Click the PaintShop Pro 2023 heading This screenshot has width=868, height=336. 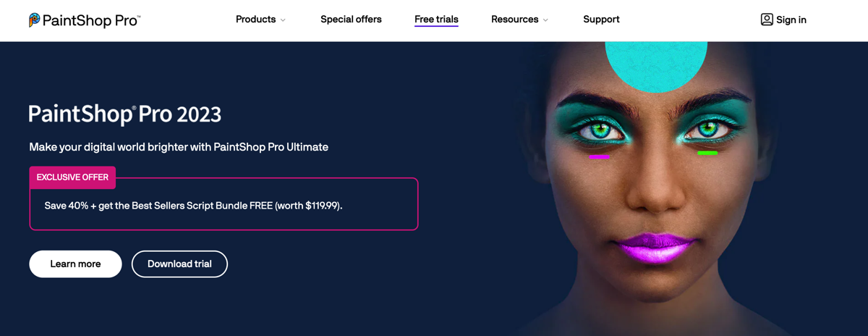(124, 114)
